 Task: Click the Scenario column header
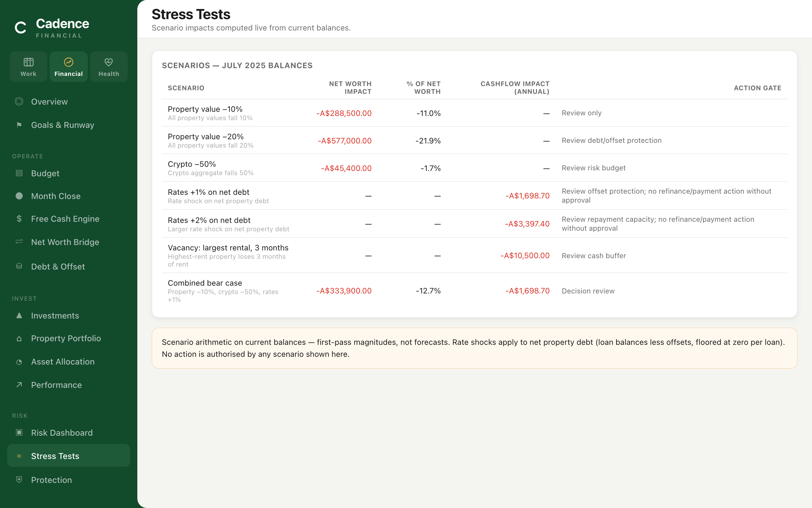click(186, 88)
